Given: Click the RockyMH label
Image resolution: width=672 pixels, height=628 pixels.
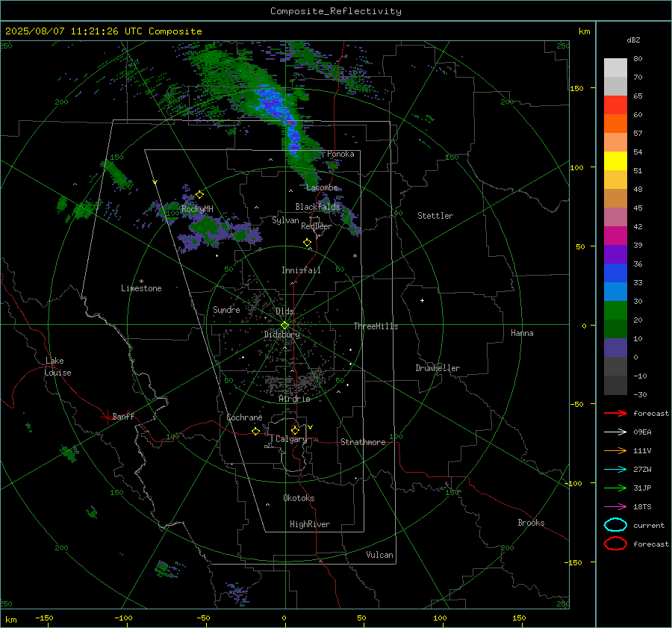Looking at the screenshot, I should [x=197, y=209].
